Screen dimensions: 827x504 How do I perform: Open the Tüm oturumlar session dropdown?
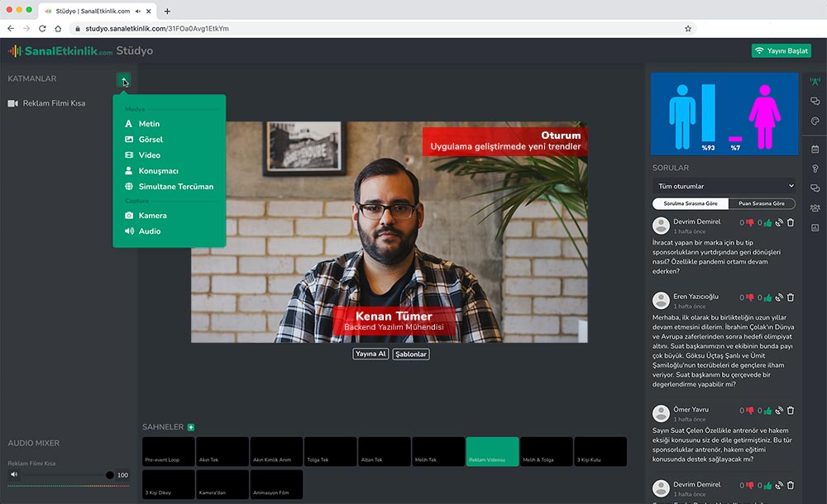(724, 186)
